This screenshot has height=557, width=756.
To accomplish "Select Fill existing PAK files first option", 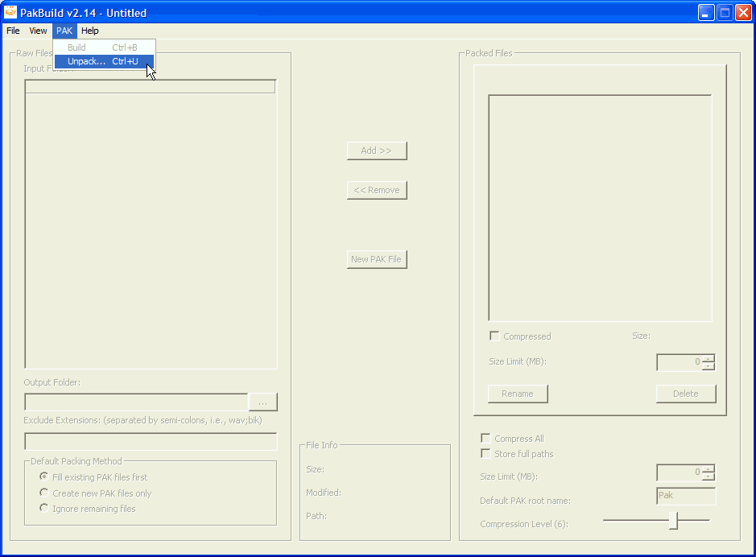I will pos(44,477).
